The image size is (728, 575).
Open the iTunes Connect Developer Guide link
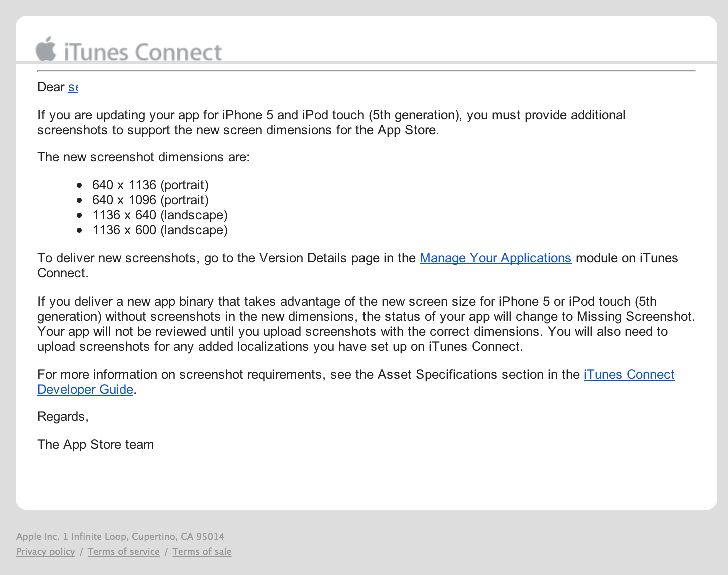629,375
